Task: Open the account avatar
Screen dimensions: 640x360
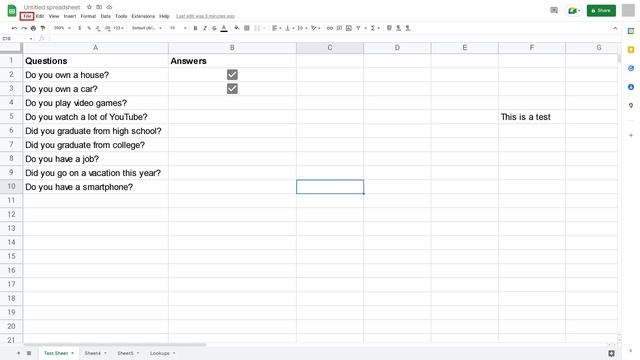Action: click(x=628, y=10)
